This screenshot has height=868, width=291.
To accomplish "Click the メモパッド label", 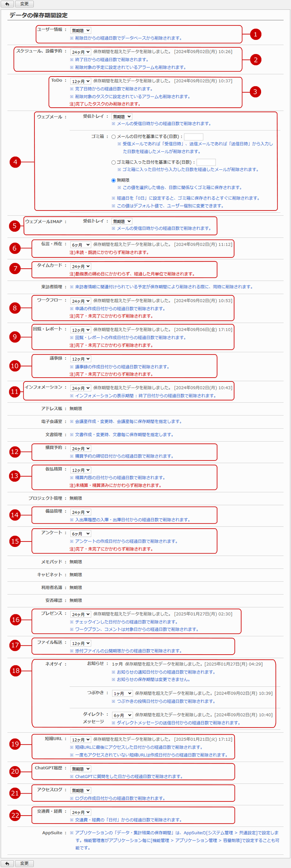I will 52,562.
